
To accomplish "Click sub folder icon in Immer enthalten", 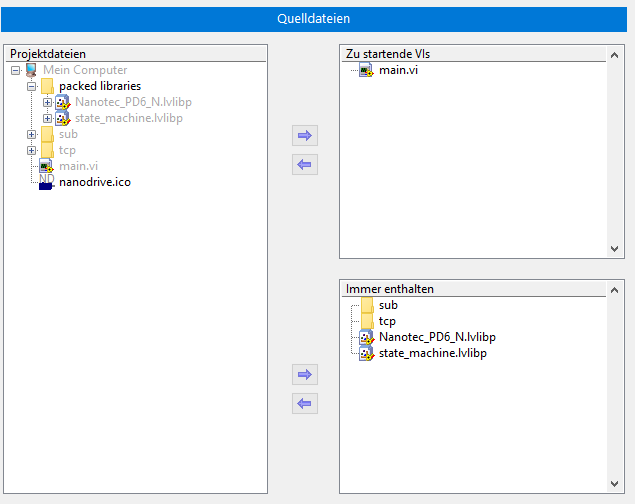I will tap(367, 305).
